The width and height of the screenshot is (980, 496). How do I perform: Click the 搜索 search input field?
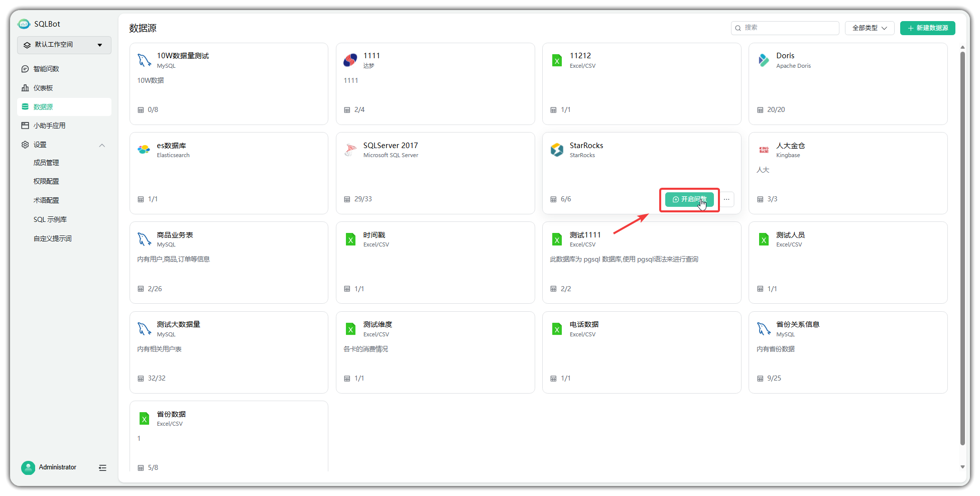click(788, 28)
